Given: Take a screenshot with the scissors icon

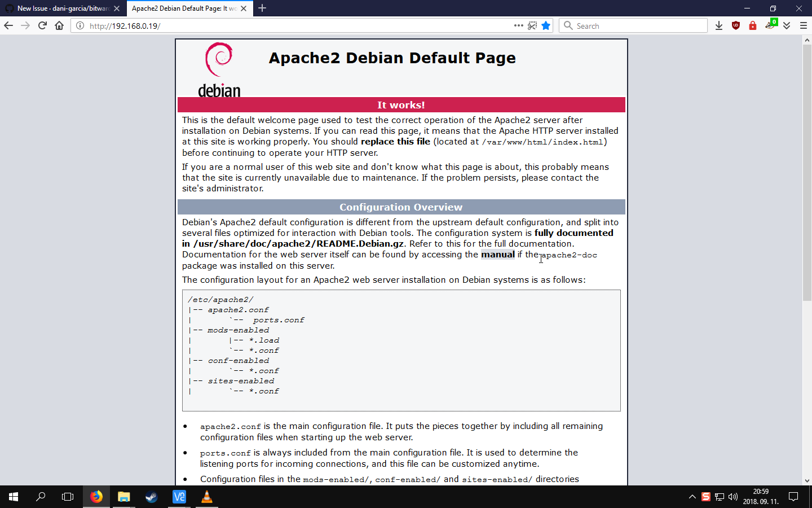Looking at the screenshot, I should click(532, 25).
